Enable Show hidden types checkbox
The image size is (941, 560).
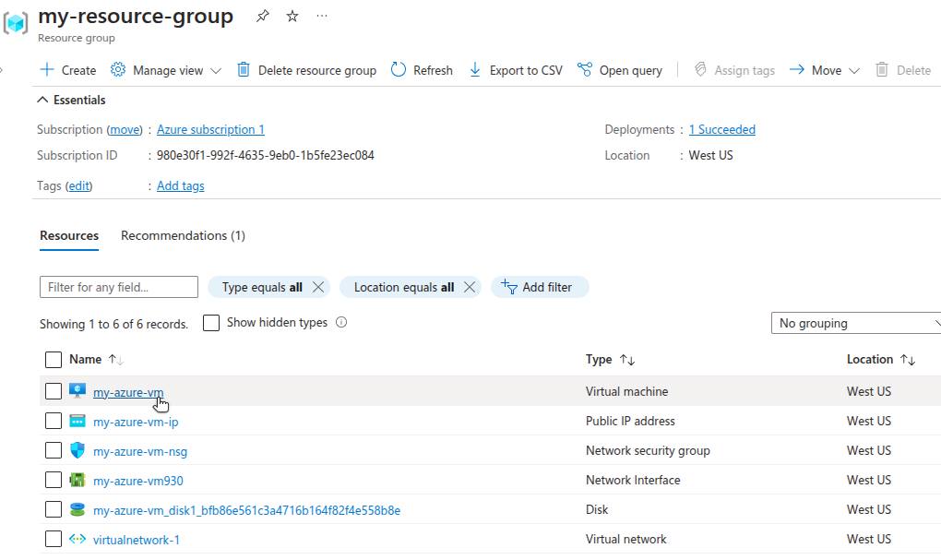(x=211, y=323)
